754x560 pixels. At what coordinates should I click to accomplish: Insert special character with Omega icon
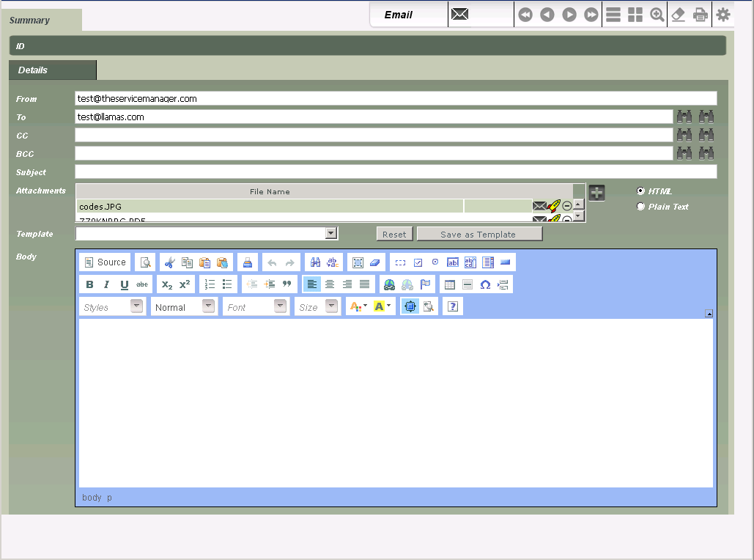coord(485,284)
